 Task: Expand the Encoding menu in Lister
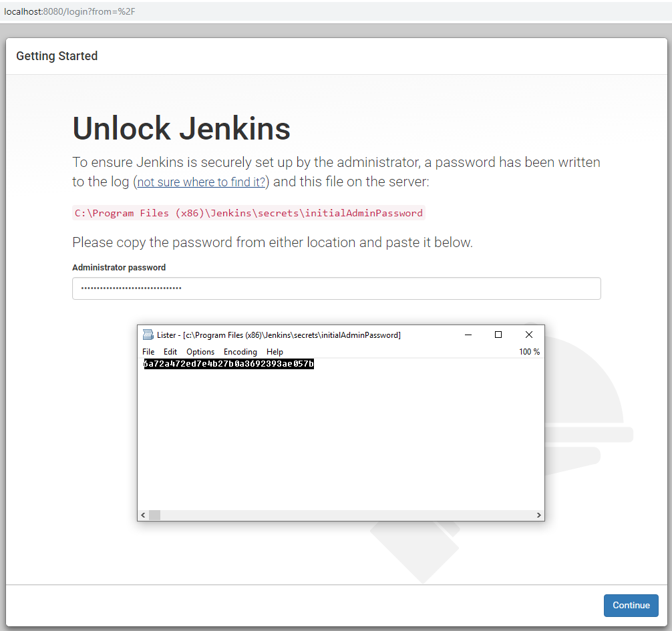click(x=240, y=352)
